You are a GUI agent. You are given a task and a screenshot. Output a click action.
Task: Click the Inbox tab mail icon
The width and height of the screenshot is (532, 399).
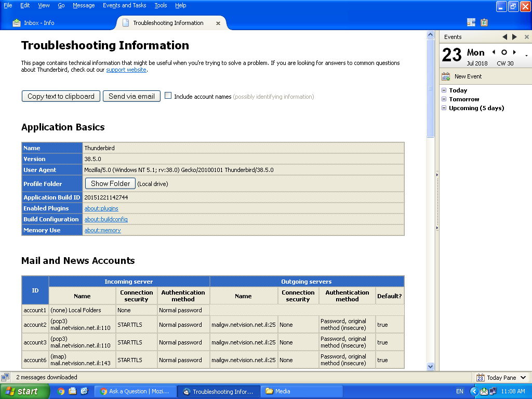17,23
